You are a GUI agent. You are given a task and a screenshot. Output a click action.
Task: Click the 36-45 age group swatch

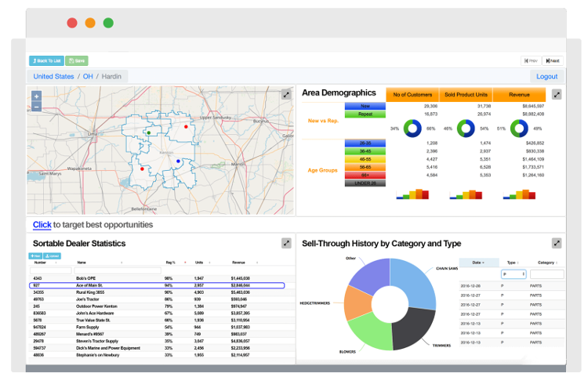click(365, 151)
